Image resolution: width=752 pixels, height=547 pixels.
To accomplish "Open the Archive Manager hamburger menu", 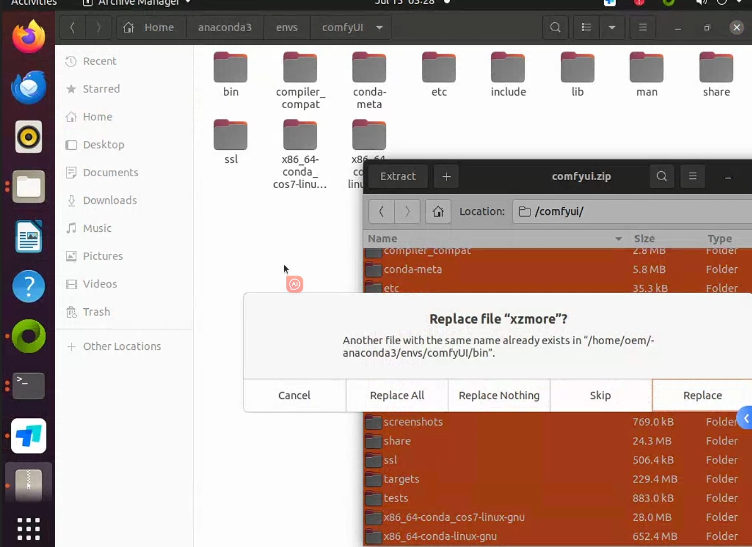I will [x=692, y=176].
